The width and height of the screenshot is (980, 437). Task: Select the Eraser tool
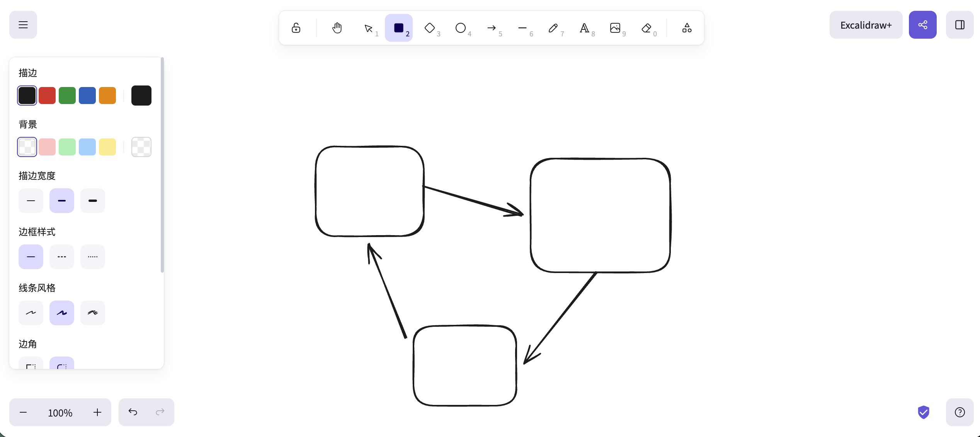coord(646,28)
